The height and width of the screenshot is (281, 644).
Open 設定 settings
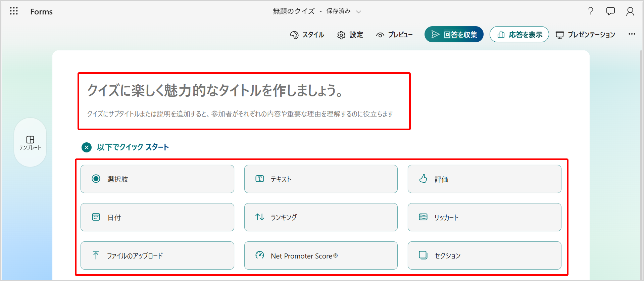click(x=350, y=35)
